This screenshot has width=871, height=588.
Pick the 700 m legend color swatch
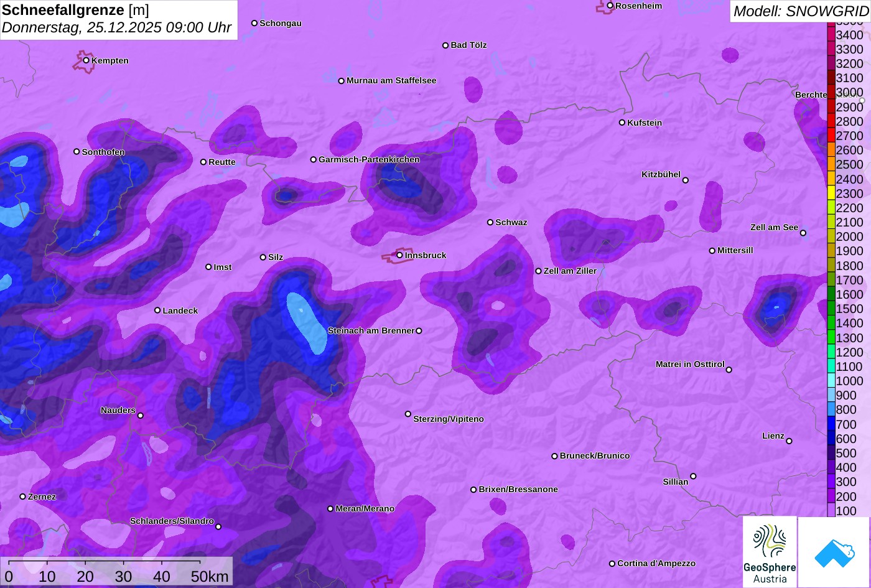pyautogui.click(x=831, y=424)
